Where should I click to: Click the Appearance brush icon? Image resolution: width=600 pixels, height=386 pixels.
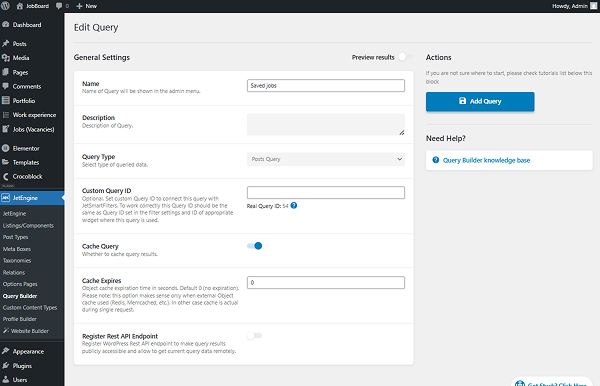tap(6, 351)
